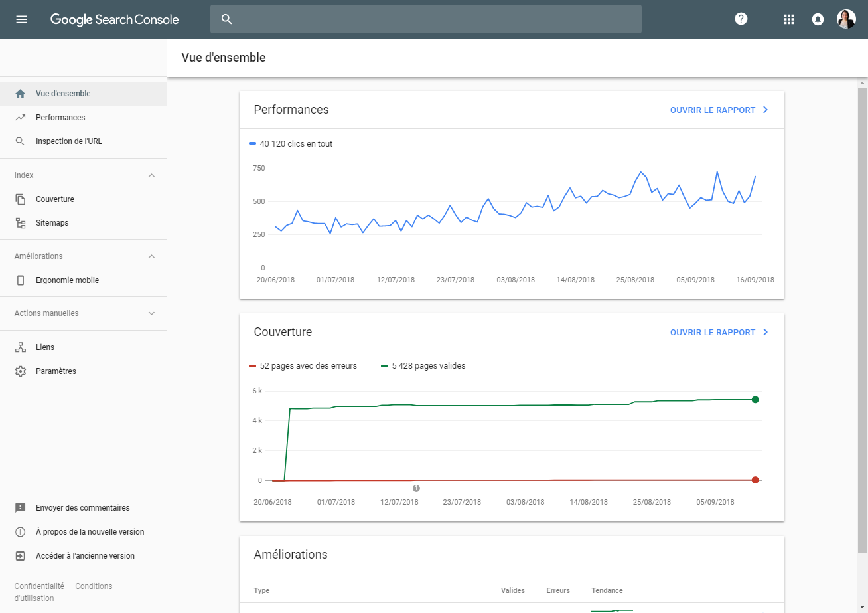Click the phone icon beside Ergonomie mobile
The width and height of the screenshot is (868, 613).
(21, 280)
